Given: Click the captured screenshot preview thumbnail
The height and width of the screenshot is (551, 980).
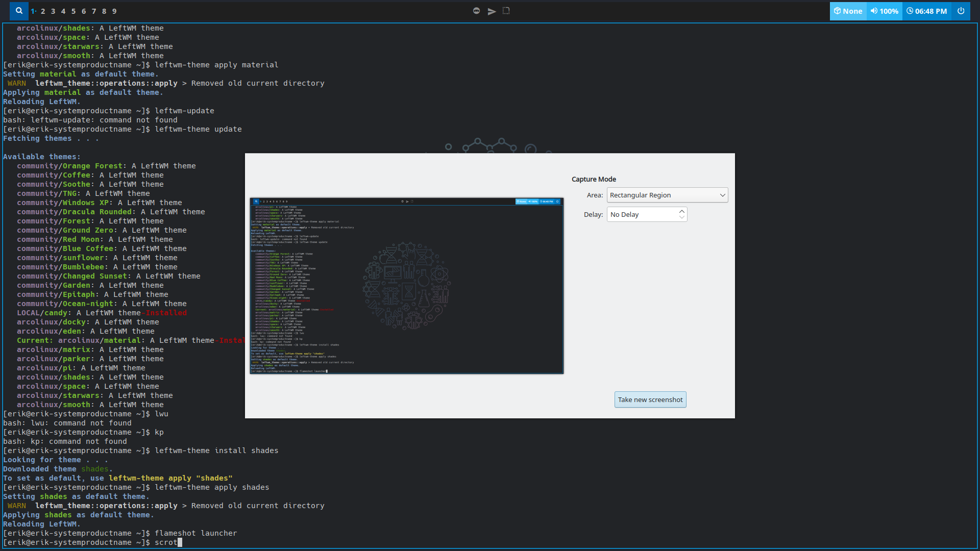Looking at the screenshot, I should click(406, 286).
